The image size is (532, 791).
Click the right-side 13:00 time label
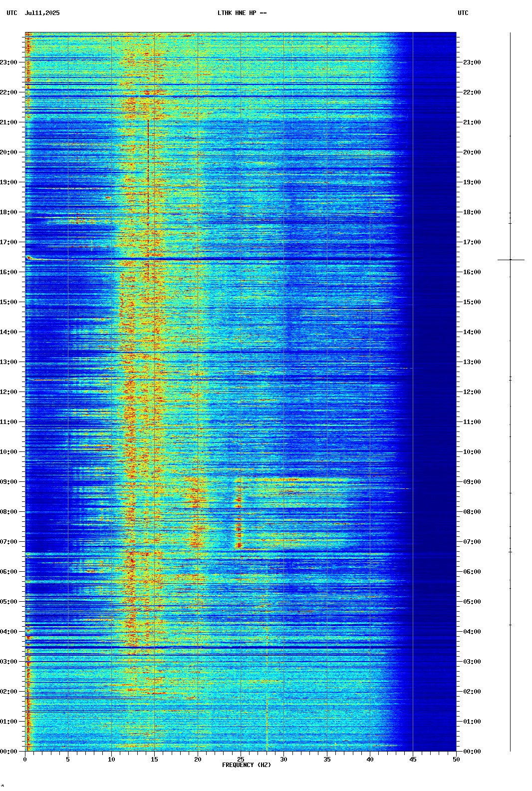472,362
